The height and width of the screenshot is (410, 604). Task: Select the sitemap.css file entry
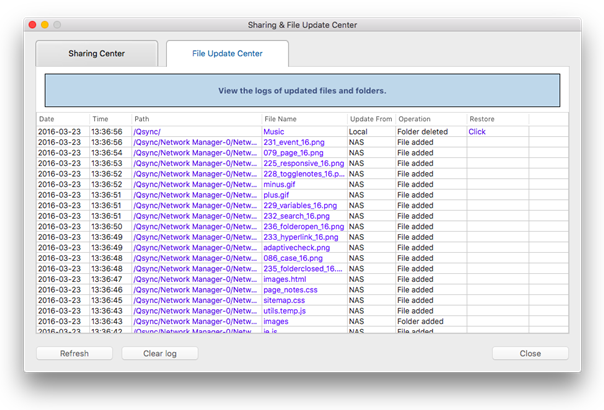(284, 300)
